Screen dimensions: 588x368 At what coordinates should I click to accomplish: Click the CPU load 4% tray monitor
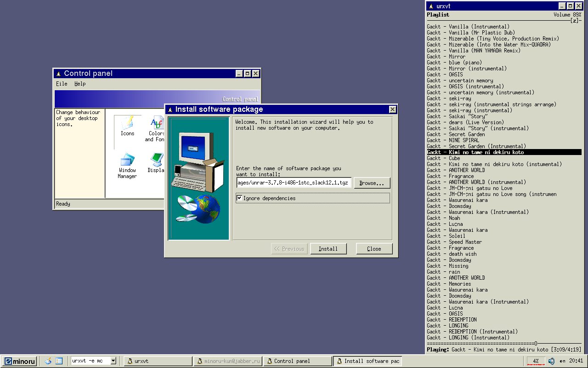(x=536, y=361)
